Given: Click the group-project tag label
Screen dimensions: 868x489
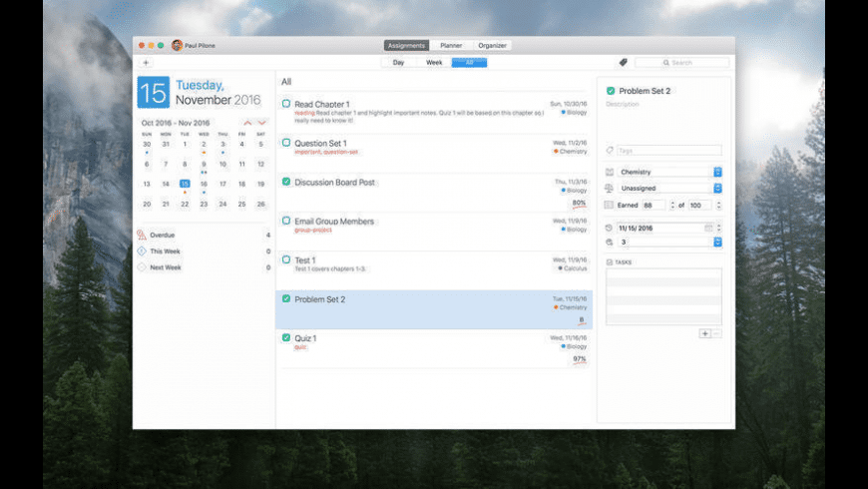Looking at the screenshot, I should pos(313,230).
